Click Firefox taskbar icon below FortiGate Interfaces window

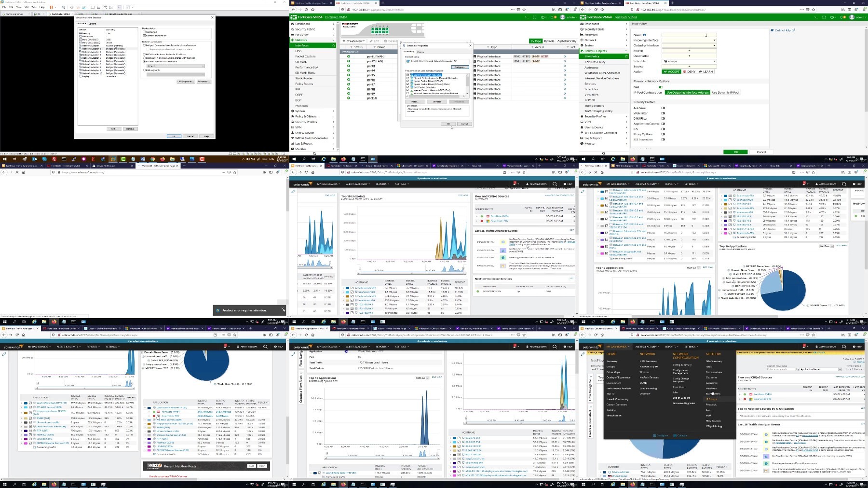[x=343, y=159]
